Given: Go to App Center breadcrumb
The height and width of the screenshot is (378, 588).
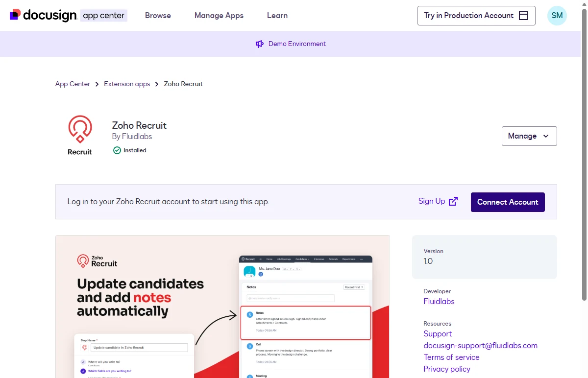Looking at the screenshot, I should point(73,84).
